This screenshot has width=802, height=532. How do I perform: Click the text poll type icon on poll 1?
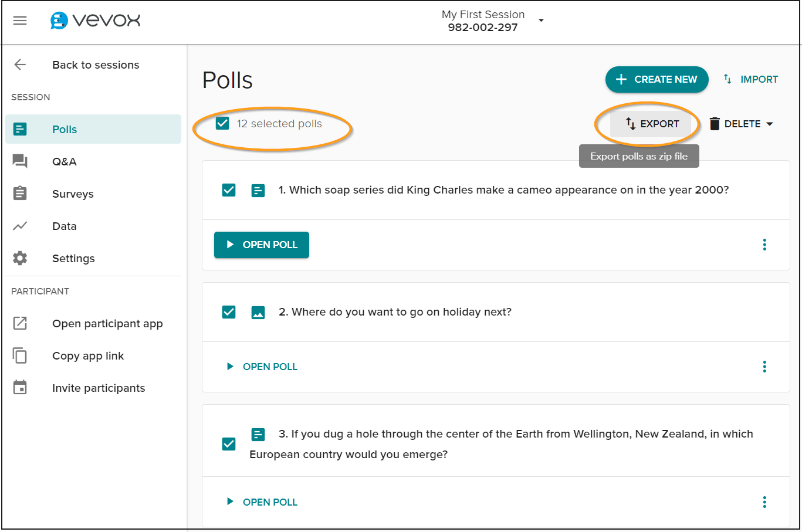[258, 190]
